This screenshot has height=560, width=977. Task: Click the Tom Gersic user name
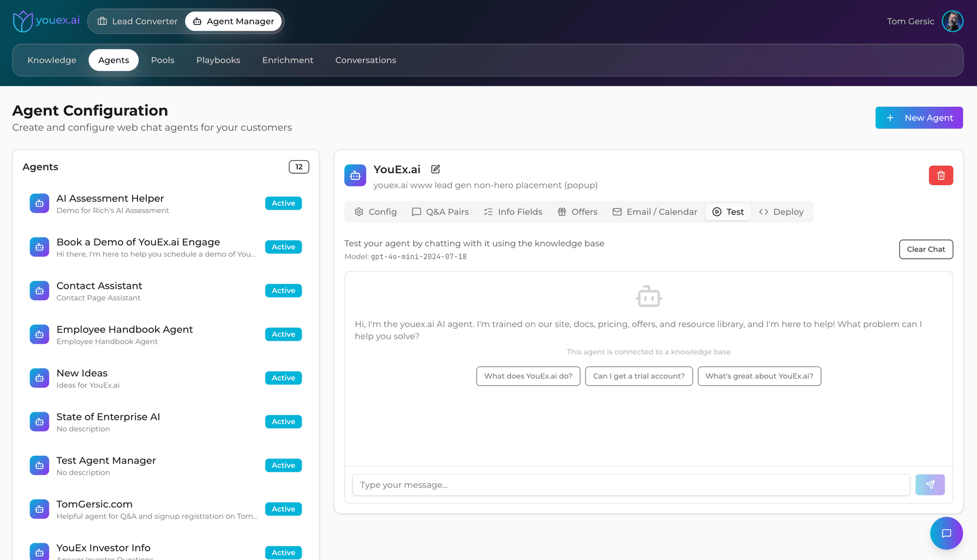(910, 21)
